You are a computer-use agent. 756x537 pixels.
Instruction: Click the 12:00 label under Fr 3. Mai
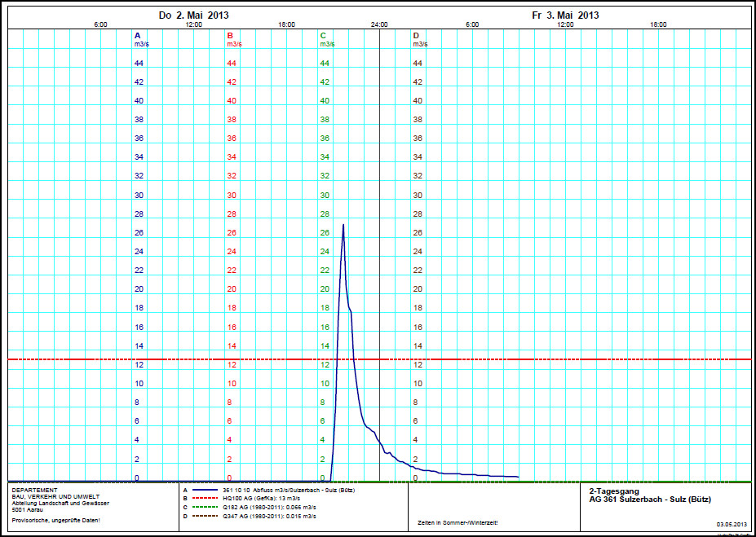565,25
